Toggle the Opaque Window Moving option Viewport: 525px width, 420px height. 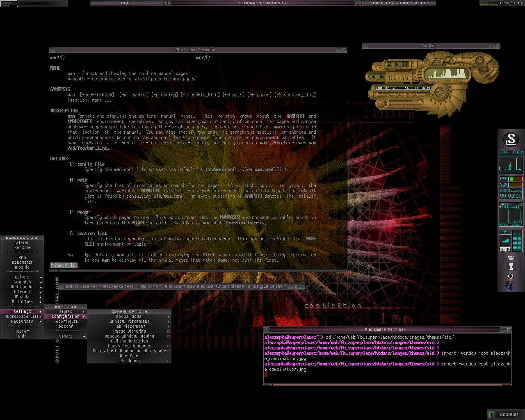tap(129, 336)
